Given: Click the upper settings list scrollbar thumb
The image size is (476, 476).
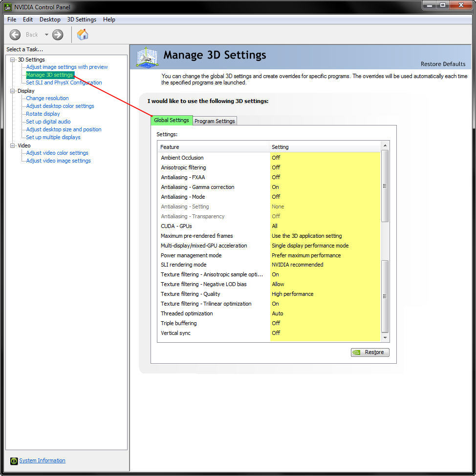Looking at the screenshot, I should [385, 186].
